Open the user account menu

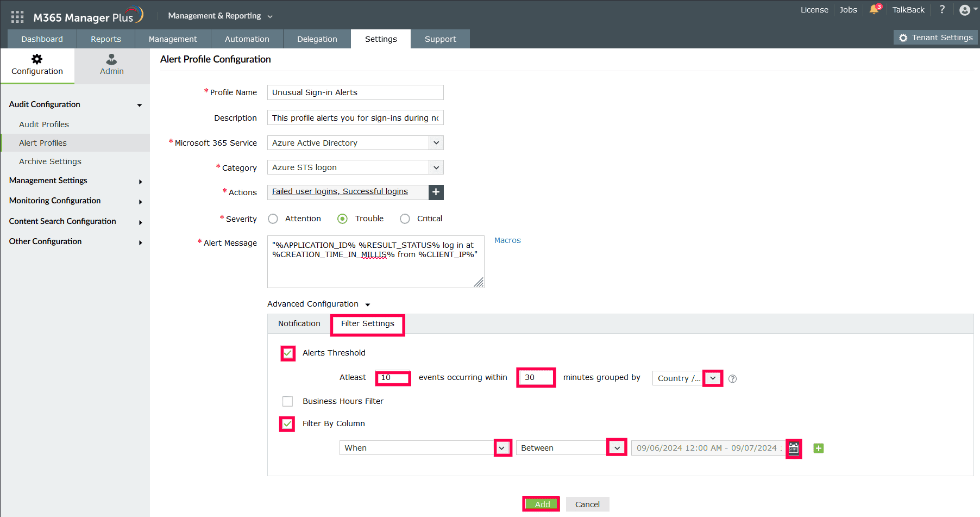point(965,10)
